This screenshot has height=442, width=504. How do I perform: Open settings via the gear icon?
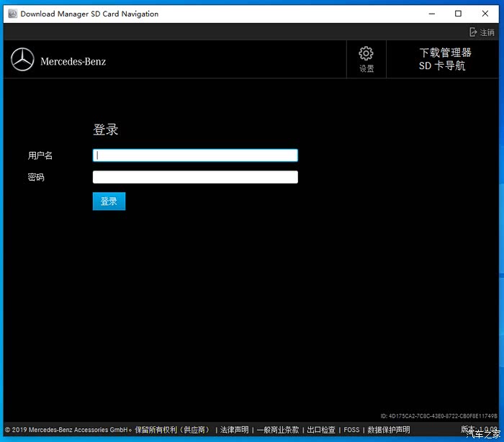pyautogui.click(x=366, y=54)
